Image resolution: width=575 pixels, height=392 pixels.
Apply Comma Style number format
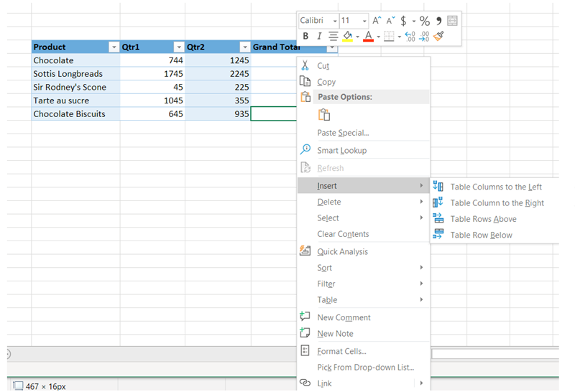click(x=438, y=21)
